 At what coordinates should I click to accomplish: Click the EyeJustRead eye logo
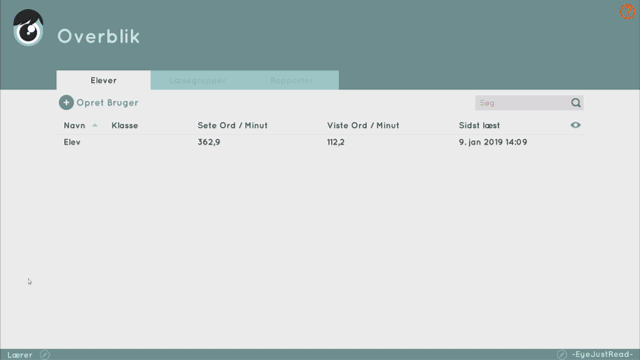click(x=28, y=27)
